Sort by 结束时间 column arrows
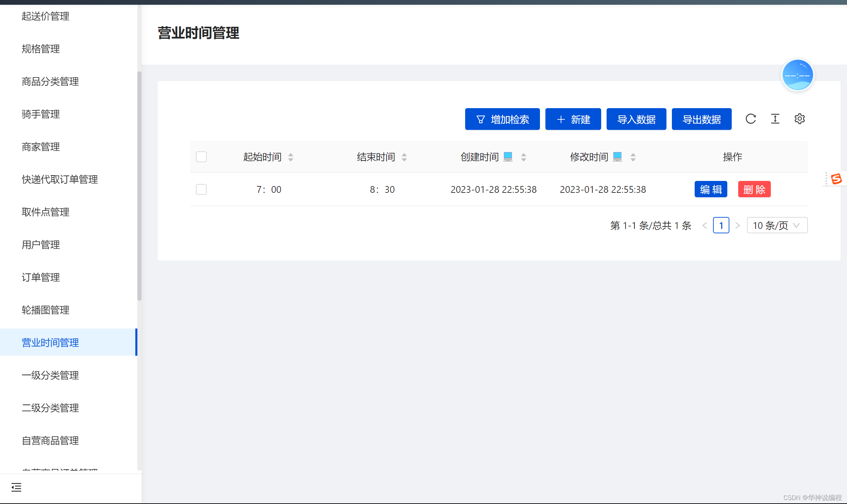Image resolution: width=847 pixels, height=504 pixels. point(404,157)
